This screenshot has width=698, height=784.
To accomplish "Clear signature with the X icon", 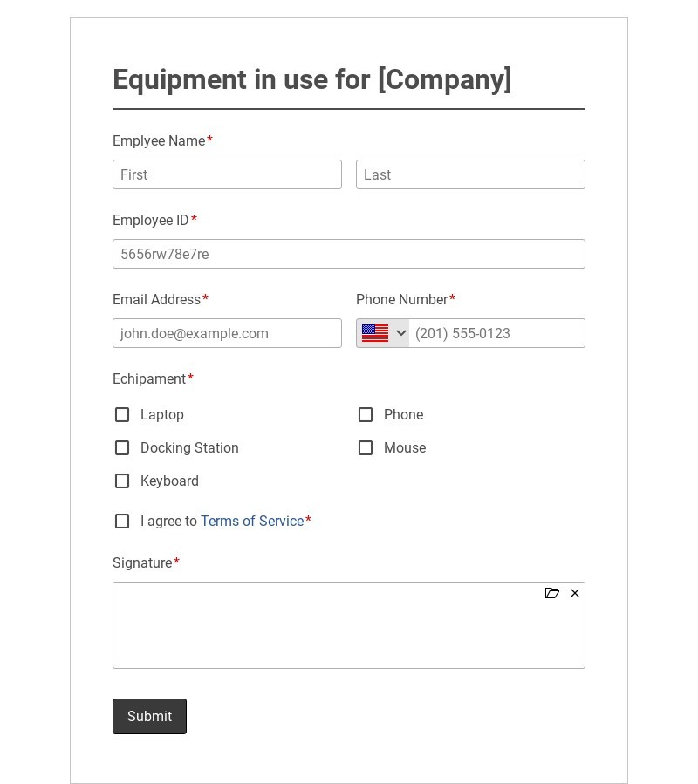I will pos(575,593).
